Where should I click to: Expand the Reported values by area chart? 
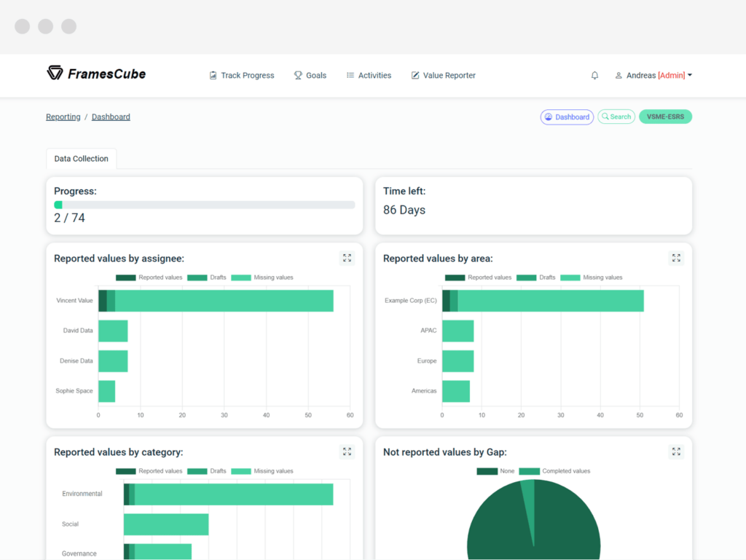click(676, 258)
